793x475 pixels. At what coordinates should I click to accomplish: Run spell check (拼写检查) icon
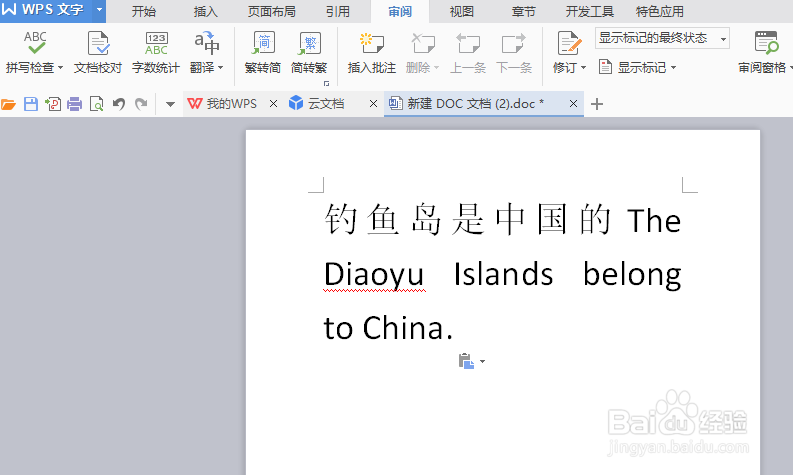35,43
